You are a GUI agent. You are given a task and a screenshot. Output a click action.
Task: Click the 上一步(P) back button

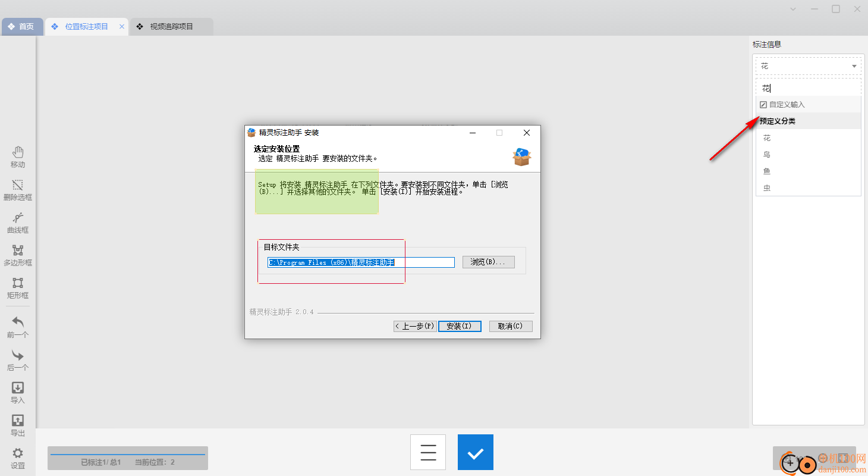point(415,326)
